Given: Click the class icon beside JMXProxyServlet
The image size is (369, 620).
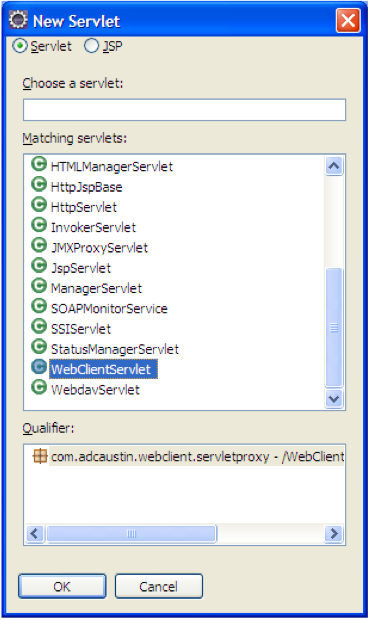Looking at the screenshot, I should 39,245.
